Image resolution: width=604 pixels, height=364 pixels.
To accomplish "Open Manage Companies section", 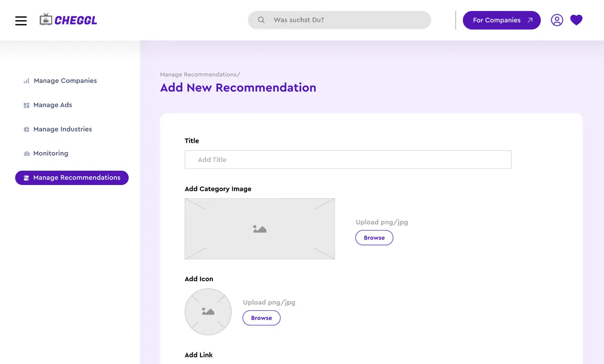I will pyautogui.click(x=65, y=81).
